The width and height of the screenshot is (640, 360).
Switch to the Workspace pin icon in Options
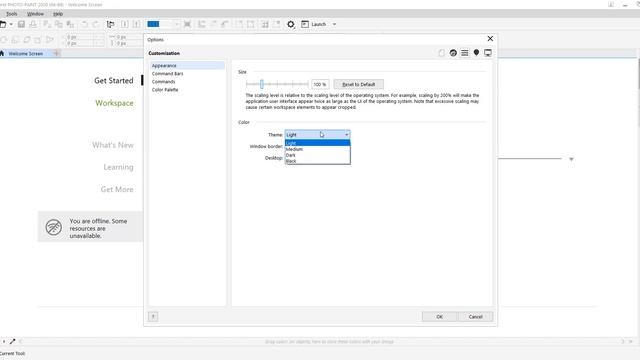coord(476,53)
